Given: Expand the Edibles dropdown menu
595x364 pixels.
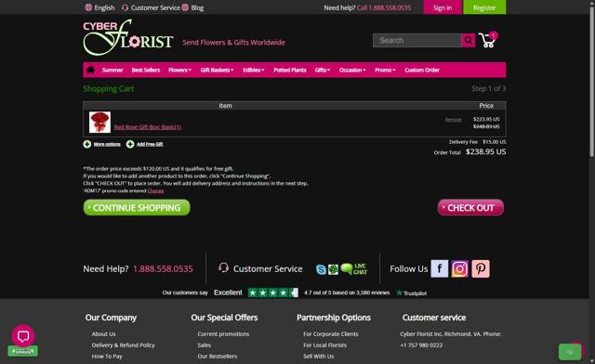Looking at the screenshot, I should [x=254, y=71].
